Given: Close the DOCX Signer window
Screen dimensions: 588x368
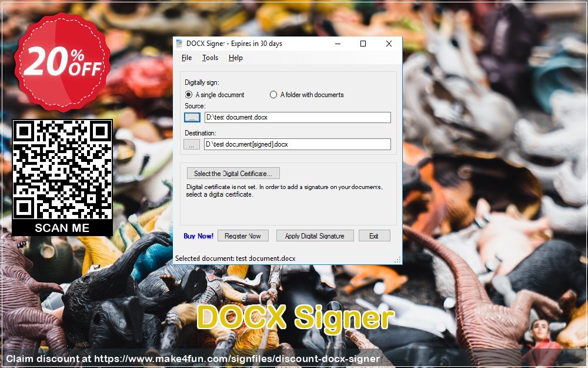Looking at the screenshot, I should (389, 44).
